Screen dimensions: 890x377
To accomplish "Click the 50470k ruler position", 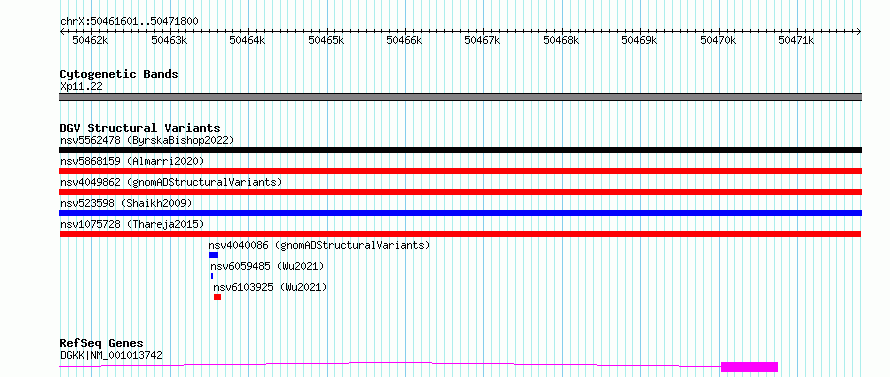I will click(719, 40).
